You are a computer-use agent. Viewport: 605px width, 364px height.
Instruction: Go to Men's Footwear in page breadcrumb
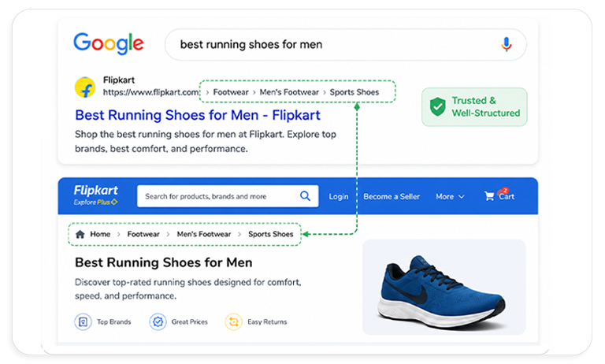pyautogui.click(x=204, y=234)
